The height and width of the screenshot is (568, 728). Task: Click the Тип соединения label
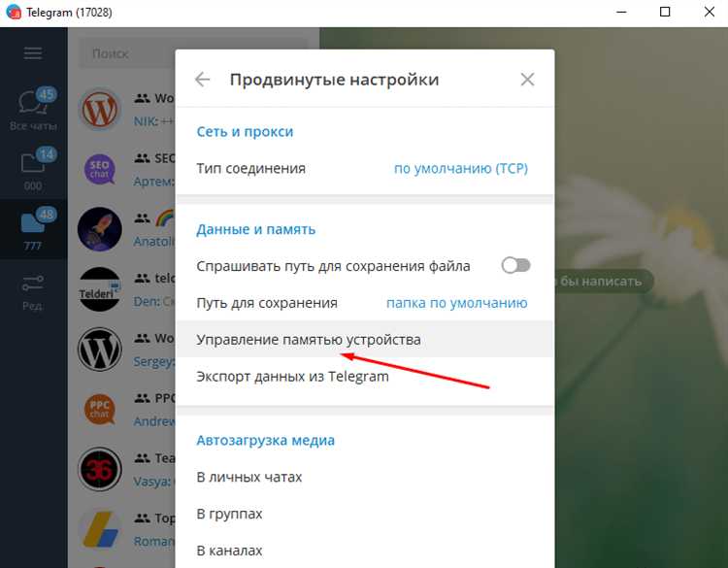coord(250,168)
